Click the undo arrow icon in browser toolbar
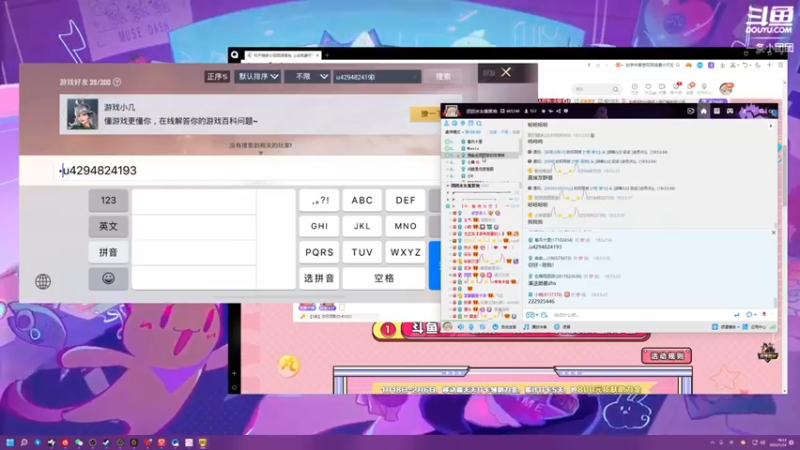This screenshot has height=450, width=800. [x=744, y=65]
